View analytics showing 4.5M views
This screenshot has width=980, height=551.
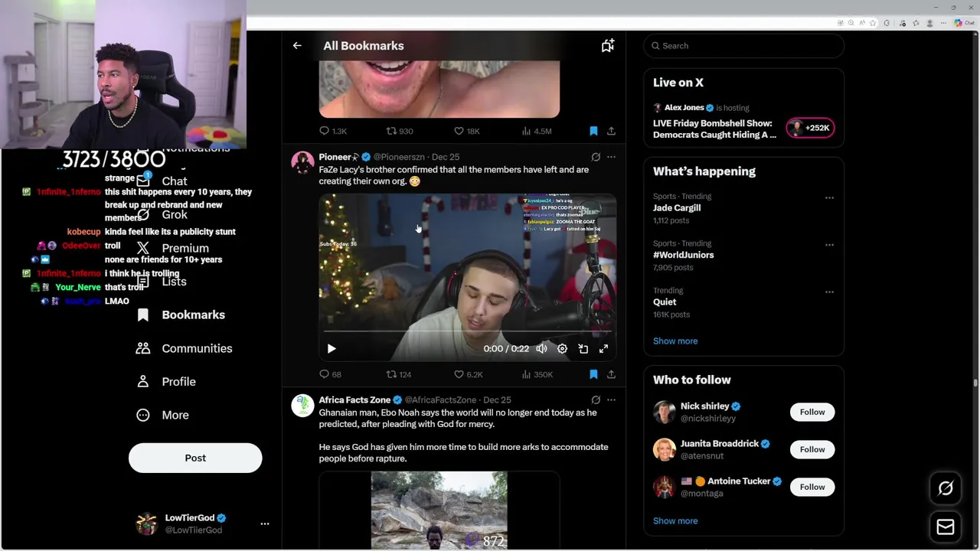(x=526, y=131)
